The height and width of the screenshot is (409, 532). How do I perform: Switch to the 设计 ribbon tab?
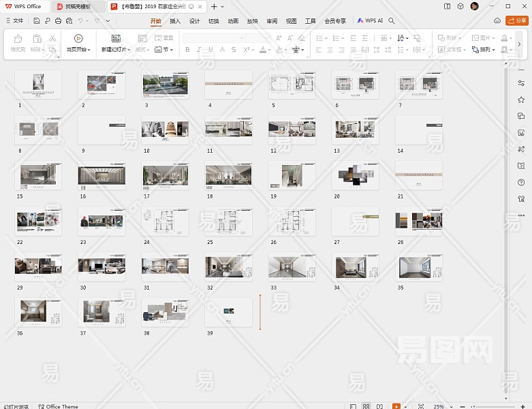(x=194, y=21)
